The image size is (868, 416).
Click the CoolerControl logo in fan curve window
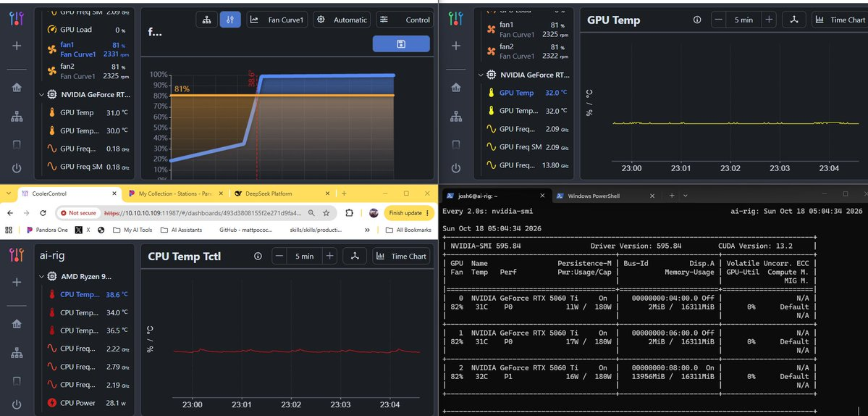point(17,18)
